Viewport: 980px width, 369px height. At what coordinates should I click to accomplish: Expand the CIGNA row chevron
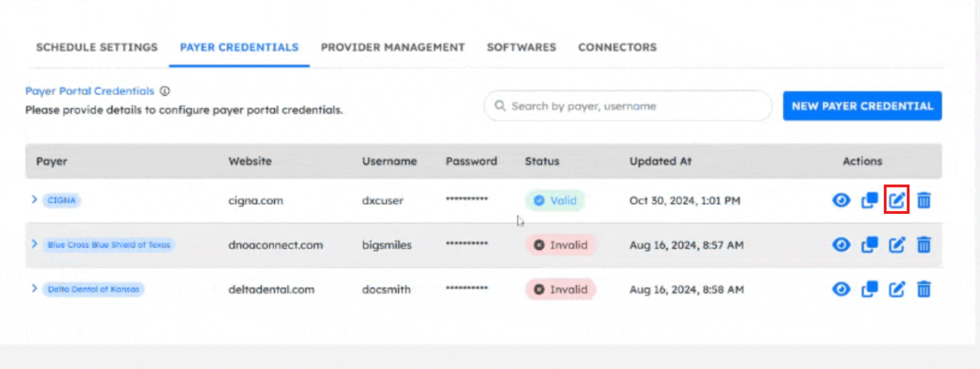tap(34, 199)
